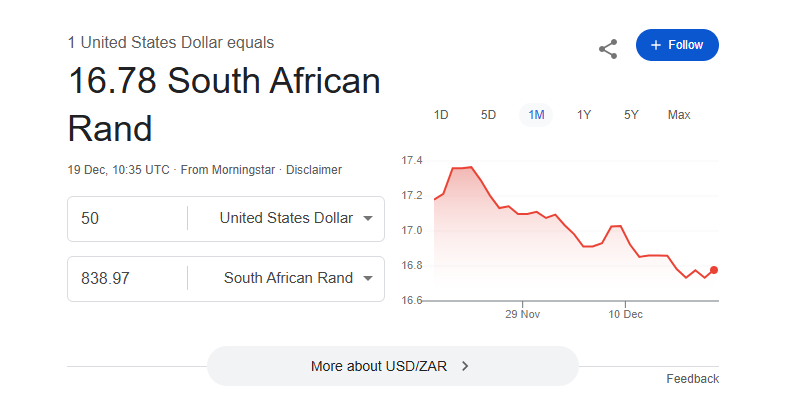This screenshot has width=805, height=417.
Task: Switch chart to 1D range
Action: pos(441,115)
